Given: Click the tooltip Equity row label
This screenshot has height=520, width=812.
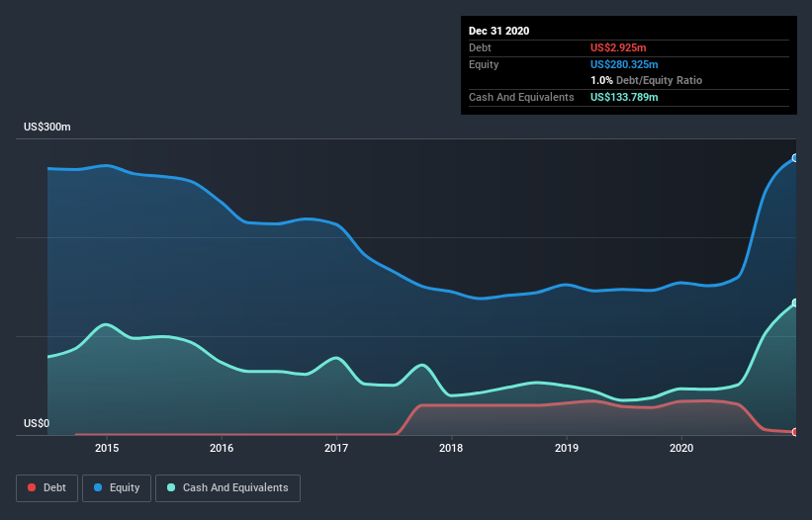Looking at the screenshot, I should (484, 64).
